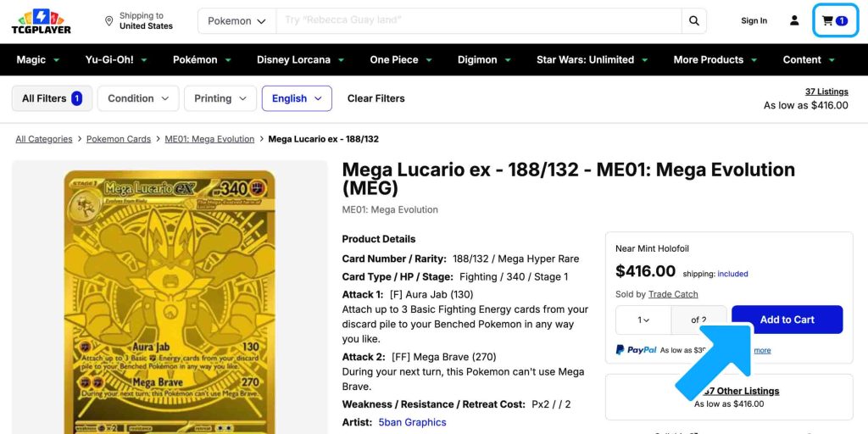Click the Trade Catch seller link

pyautogui.click(x=673, y=294)
